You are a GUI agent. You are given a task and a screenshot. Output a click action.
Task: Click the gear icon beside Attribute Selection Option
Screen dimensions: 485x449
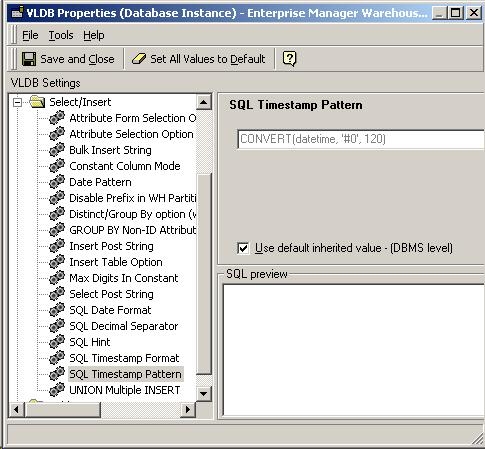pyautogui.click(x=57, y=134)
